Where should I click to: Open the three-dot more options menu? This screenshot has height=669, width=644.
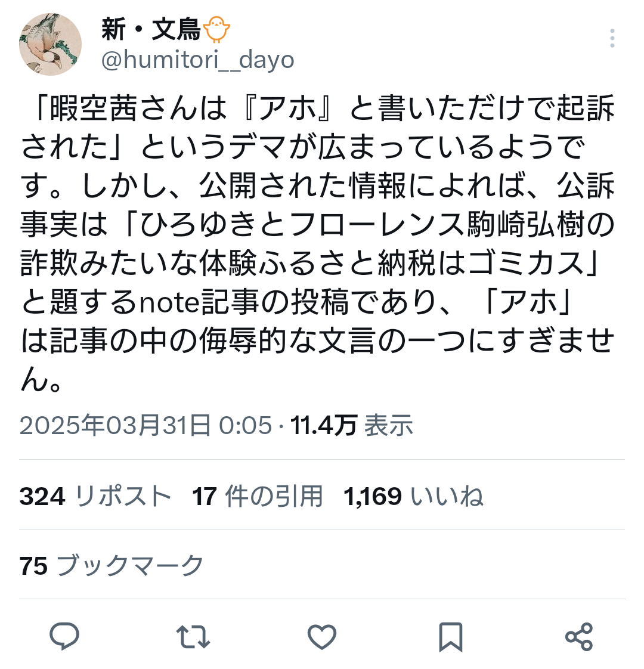612,38
